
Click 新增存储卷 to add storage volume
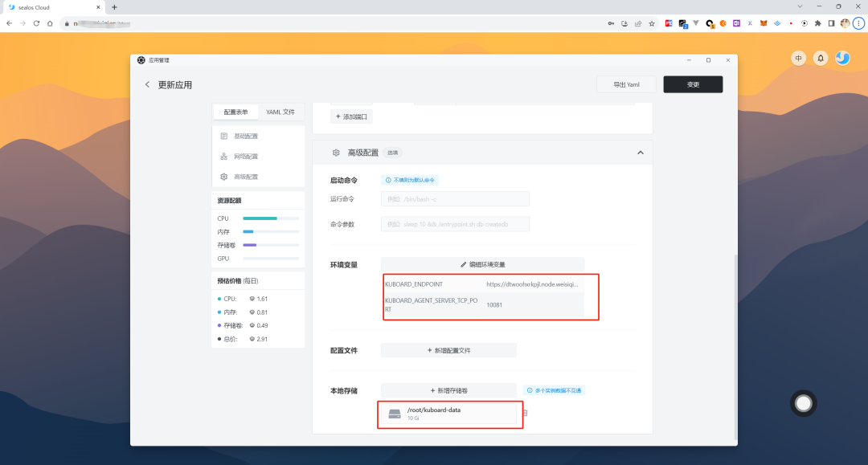(x=449, y=390)
